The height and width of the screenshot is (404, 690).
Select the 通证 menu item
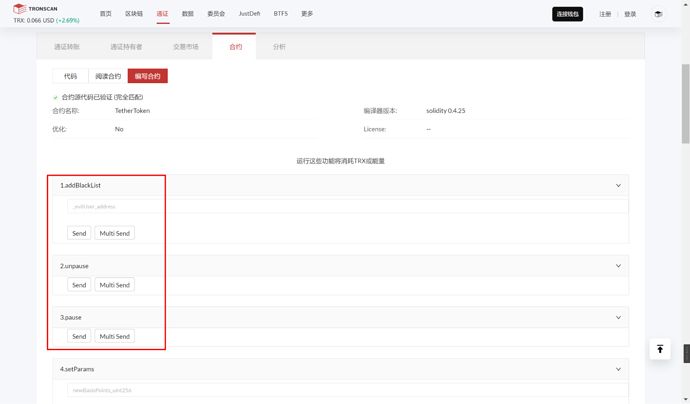[x=162, y=14]
